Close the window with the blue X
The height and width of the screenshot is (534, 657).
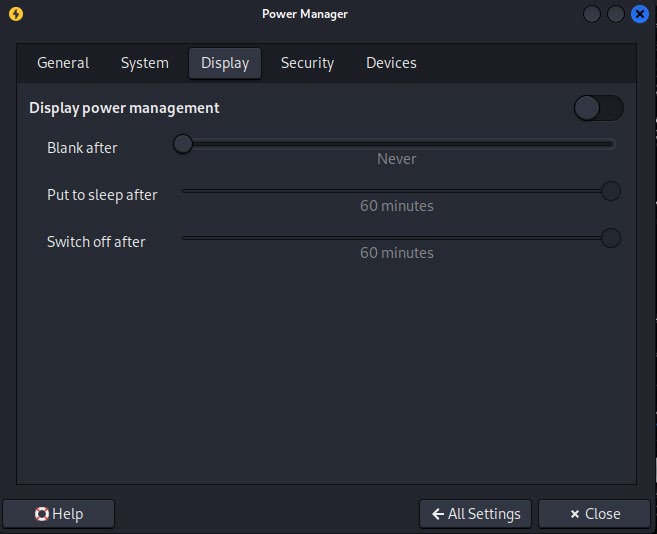click(640, 14)
